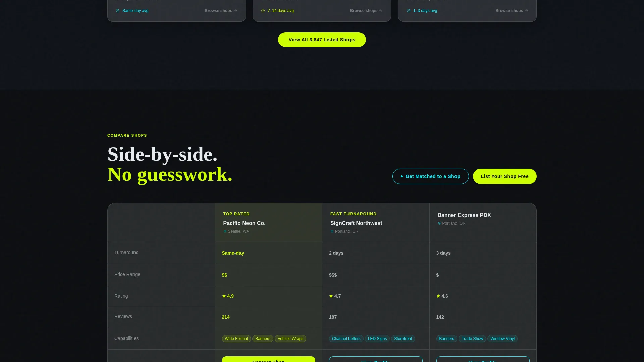The width and height of the screenshot is (644, 362).
Task: Click the Rating row label
Action: [x=121, y=296]
